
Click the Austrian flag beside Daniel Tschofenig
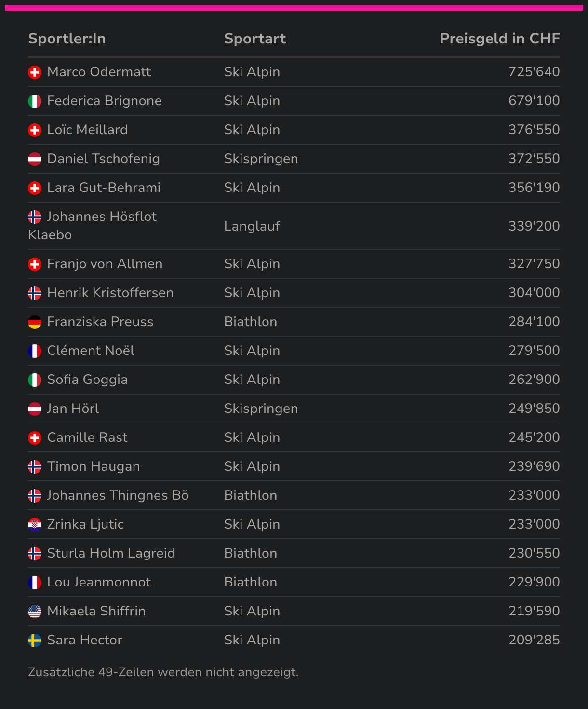tap(35, 159)
